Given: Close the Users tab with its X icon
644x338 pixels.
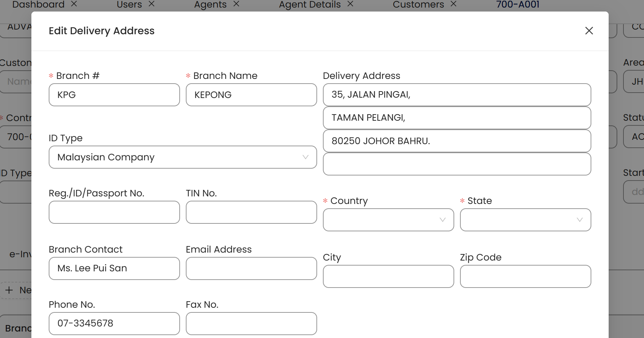Looking at the screenshot, I should [x=152, y=4].
